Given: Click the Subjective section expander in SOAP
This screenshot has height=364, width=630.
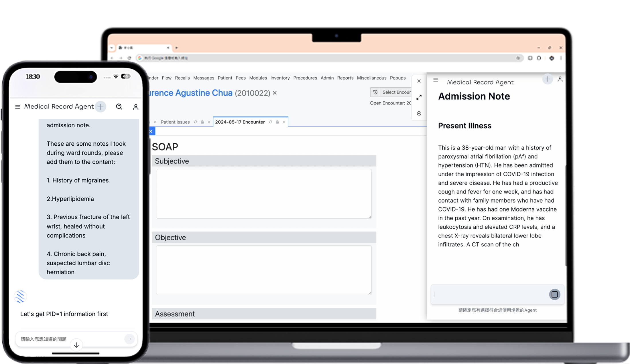Looking at the screenshot, I should (x=264, y=161).
